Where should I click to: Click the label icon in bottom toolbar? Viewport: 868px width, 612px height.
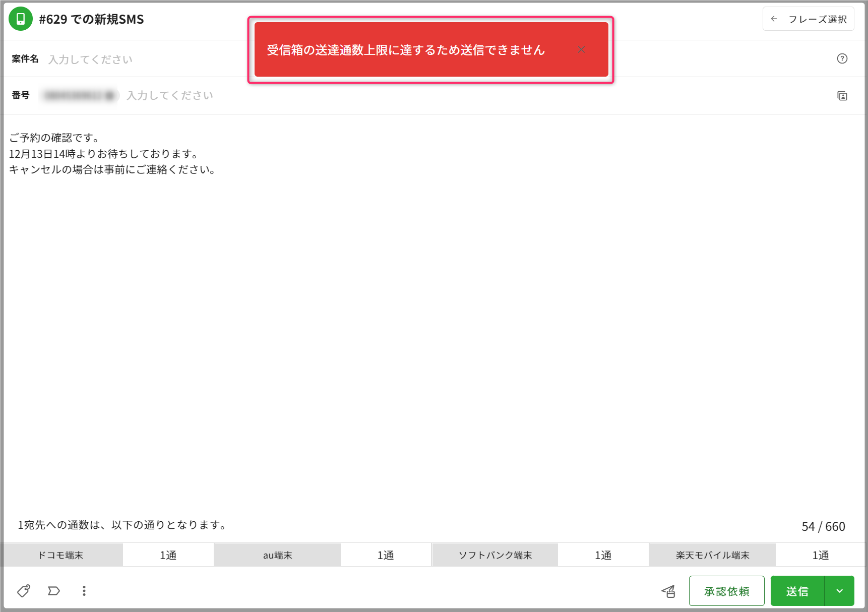pos(54,591)
